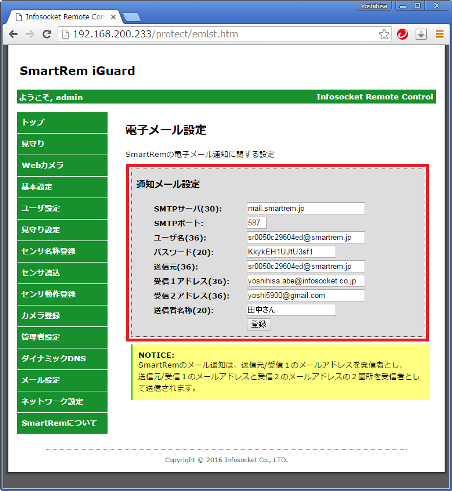Open the Webカメラ menu item
The image size is (452, 491).
tap(62, 165)
